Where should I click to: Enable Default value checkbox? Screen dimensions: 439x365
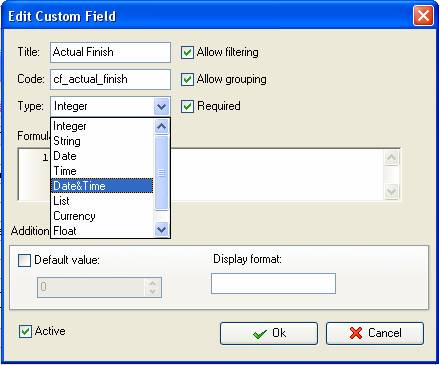24,260
